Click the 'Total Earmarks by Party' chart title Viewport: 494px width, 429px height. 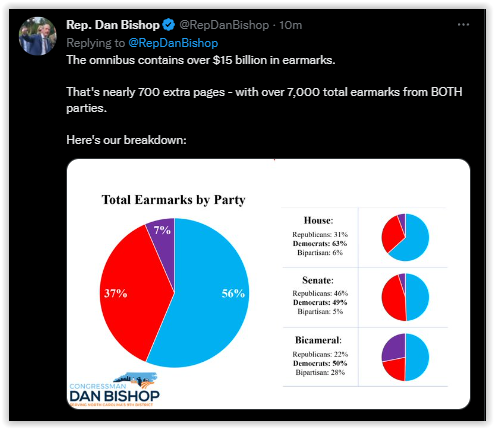point(173,200)
